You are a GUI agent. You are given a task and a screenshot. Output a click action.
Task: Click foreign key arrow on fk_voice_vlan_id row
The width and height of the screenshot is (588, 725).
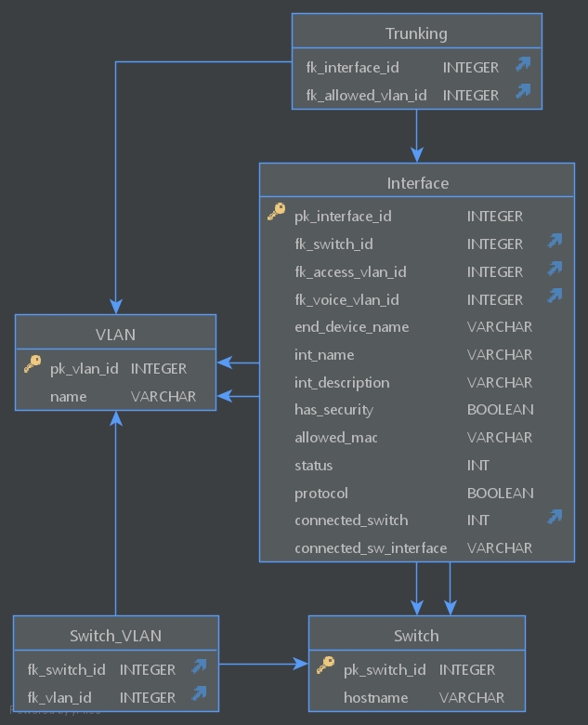pyautogui.click(x=555, y=296)
